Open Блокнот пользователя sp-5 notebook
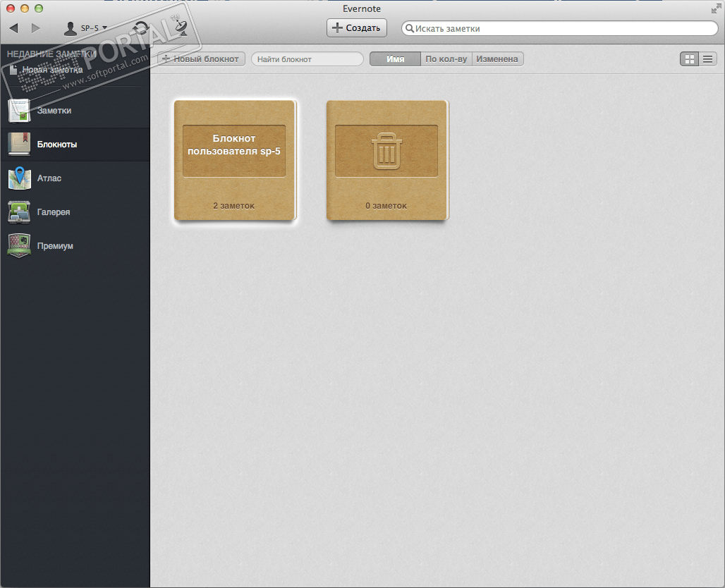Viewport: 725px width, 588px height. click(234, 160)
